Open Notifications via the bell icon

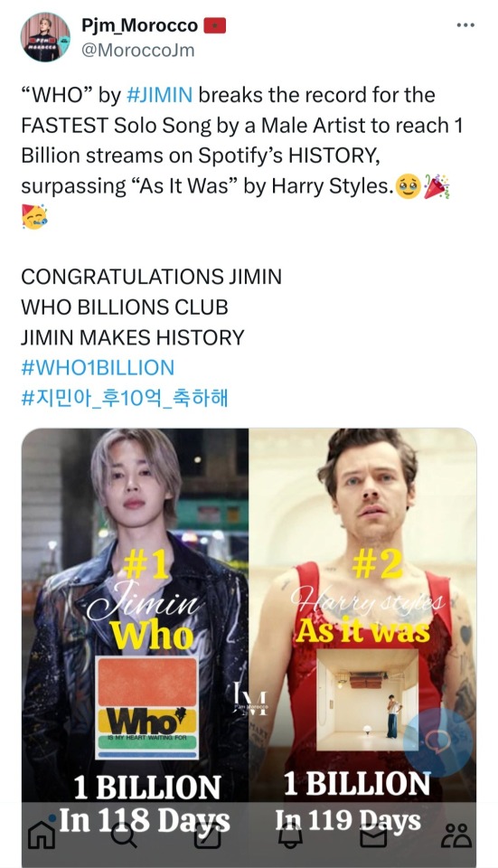[x=289, y=835]
